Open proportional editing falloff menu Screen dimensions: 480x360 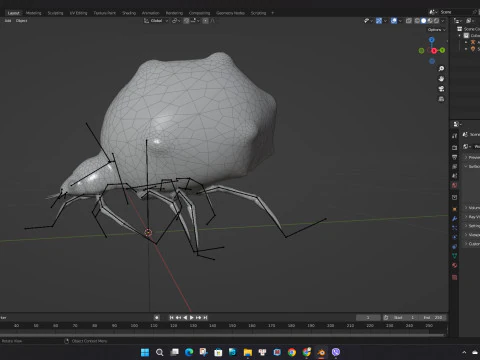pyautogui.click(x=213, y=21)
